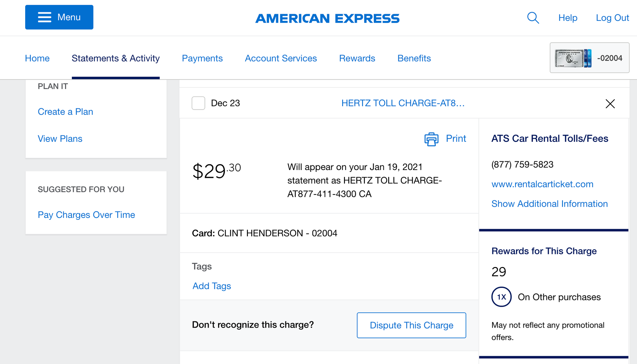Go to the Rewards section

point(357,58)
